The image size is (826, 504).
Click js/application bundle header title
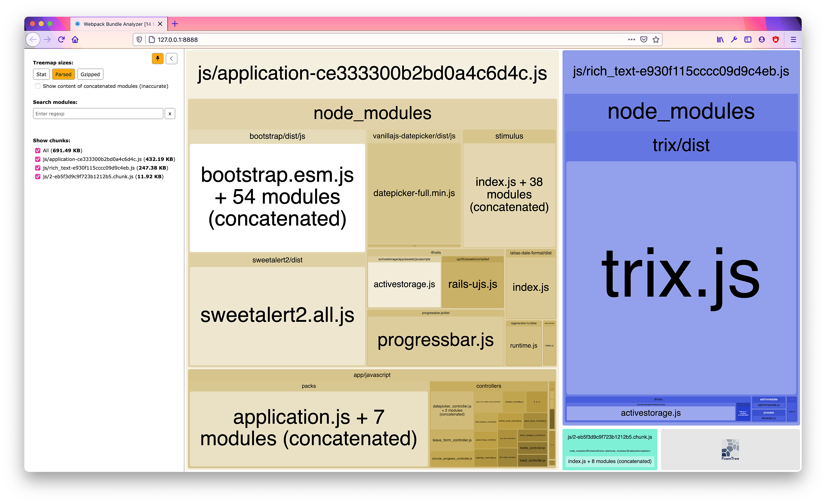click(372, 74)
